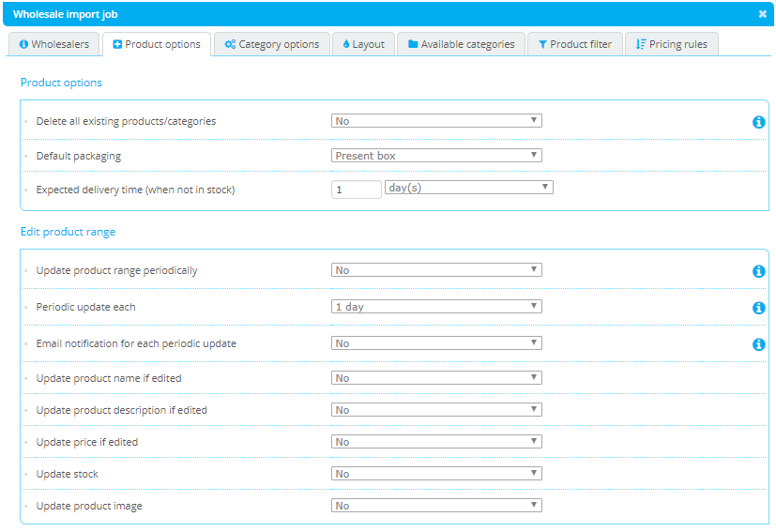Close the Wholesale import job dialog
Image resolution: width=776 pixels, height=532 pixels.
(762, 14)
